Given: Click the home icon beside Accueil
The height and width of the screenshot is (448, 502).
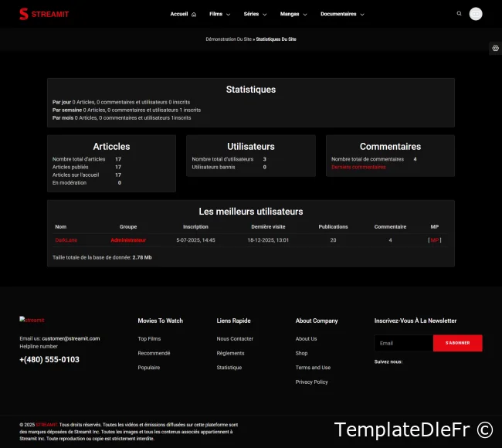Looking at the screenshot, I should click(x=194, y=15).
